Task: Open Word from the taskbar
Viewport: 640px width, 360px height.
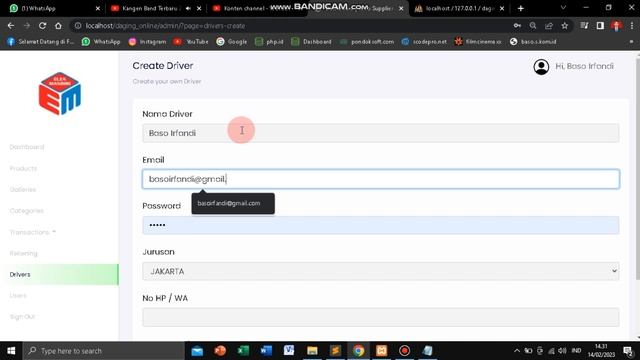Action: coord(266,351)
